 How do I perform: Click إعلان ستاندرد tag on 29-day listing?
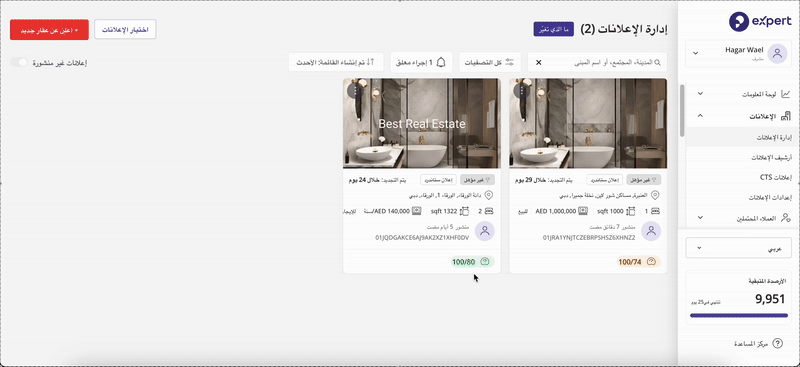click(605, 180)
